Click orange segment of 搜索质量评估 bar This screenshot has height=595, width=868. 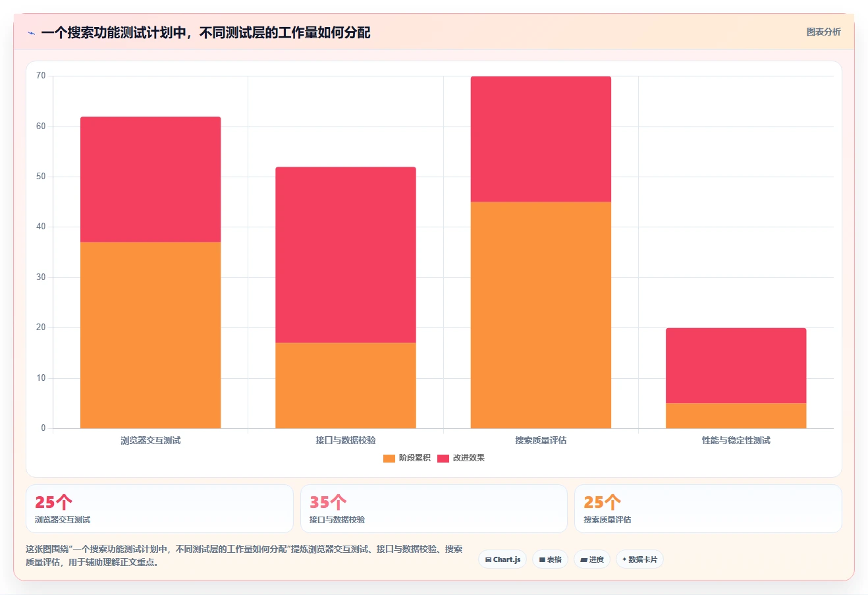click(541, 315)
